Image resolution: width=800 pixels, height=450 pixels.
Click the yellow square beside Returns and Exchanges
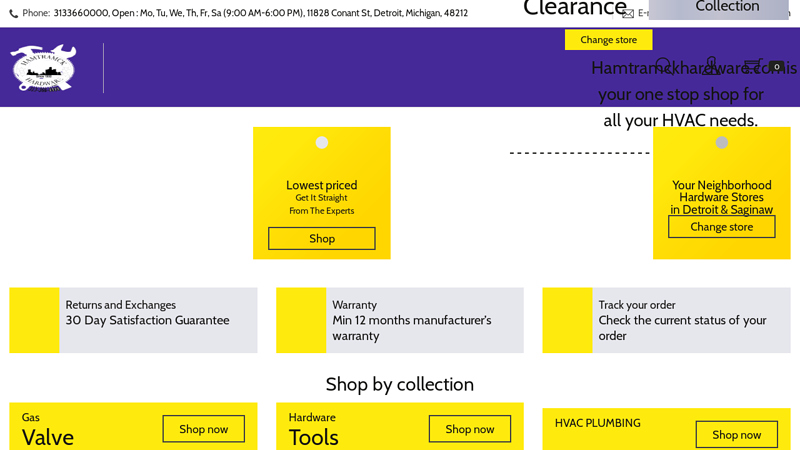tap(34, 320)
